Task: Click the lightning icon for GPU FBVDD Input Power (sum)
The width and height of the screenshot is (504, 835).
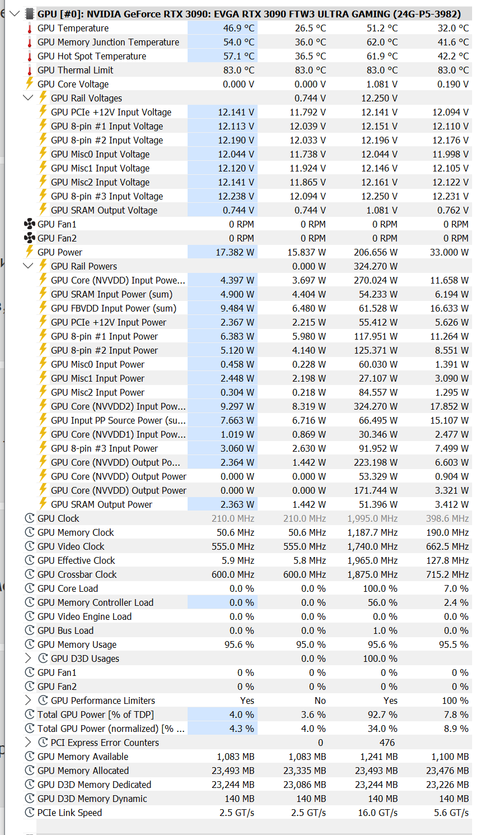Action: (43, 307)
